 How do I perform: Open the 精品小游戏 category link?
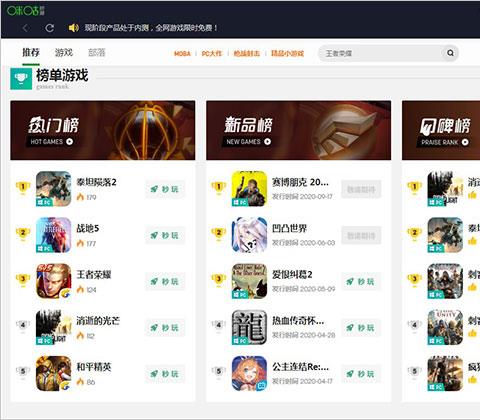[287, 53]
